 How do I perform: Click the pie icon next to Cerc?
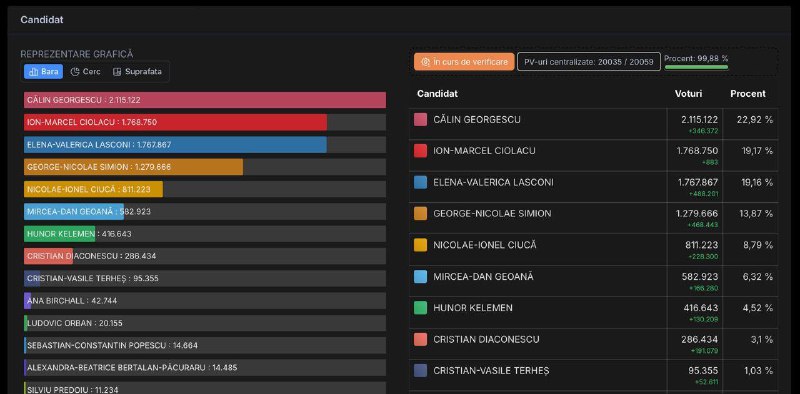pyautogui.click(x=75, y=72)
